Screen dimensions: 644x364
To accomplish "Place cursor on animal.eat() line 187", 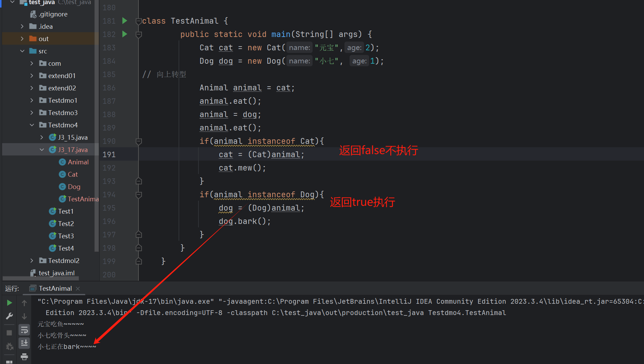I will pyautogui.click(x=230, y=101).
